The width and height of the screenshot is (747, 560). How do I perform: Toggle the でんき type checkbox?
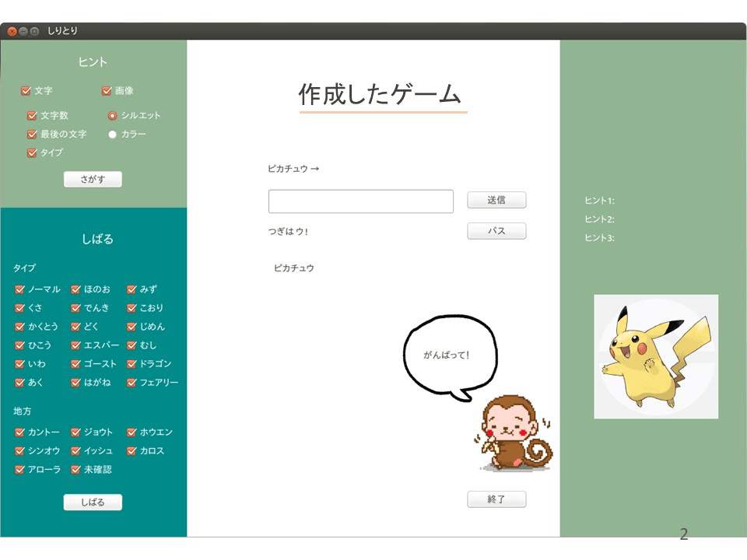[75, 308]
